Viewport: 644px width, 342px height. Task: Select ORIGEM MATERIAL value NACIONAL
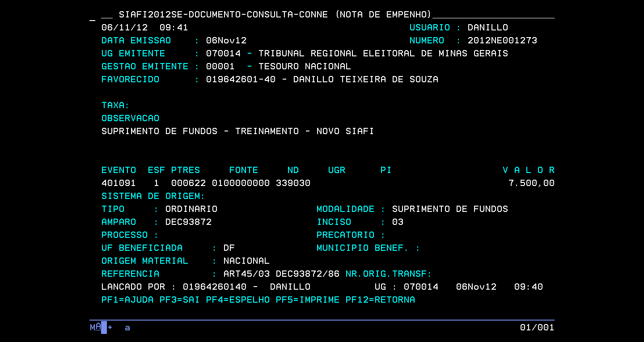point(246,261)
